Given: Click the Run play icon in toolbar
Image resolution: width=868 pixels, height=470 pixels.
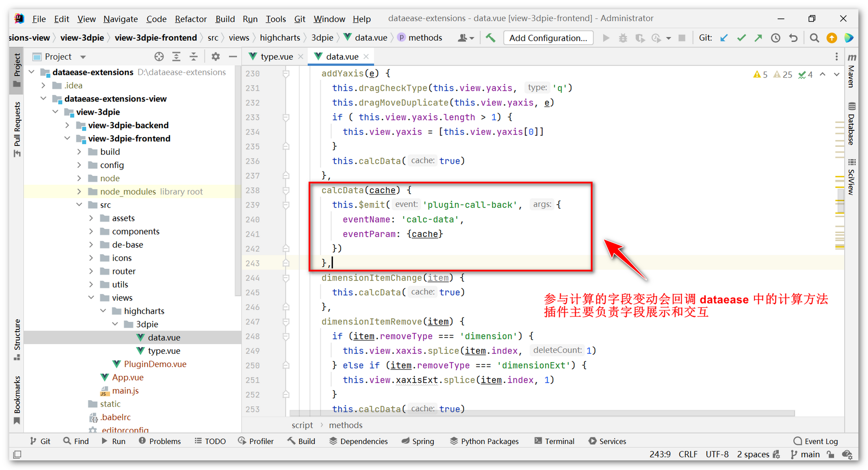Looking at the screenshot, I should 606,38.
